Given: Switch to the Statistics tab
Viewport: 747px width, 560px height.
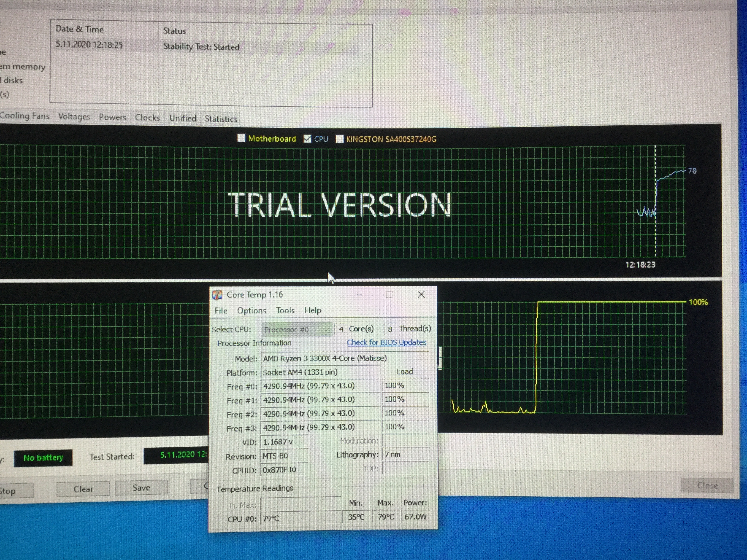Looking at the screenshot, I should pos(221,119).
